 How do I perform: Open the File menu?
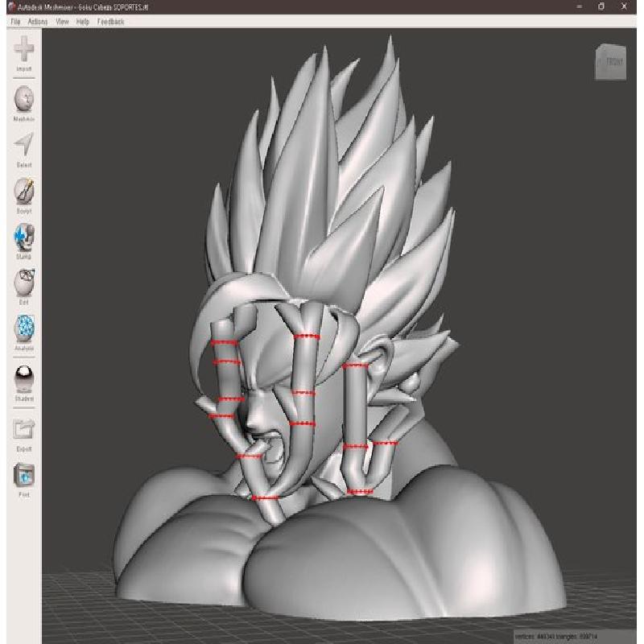pos(15,22)
